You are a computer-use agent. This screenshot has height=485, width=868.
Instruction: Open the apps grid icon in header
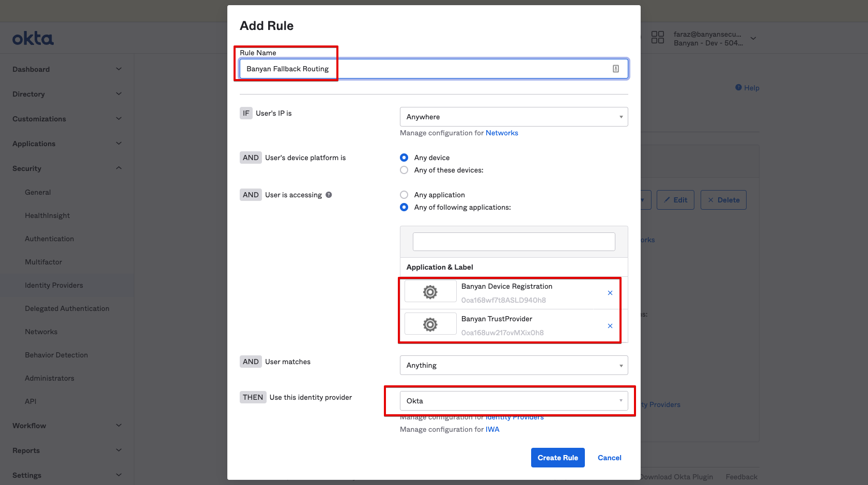657,37
